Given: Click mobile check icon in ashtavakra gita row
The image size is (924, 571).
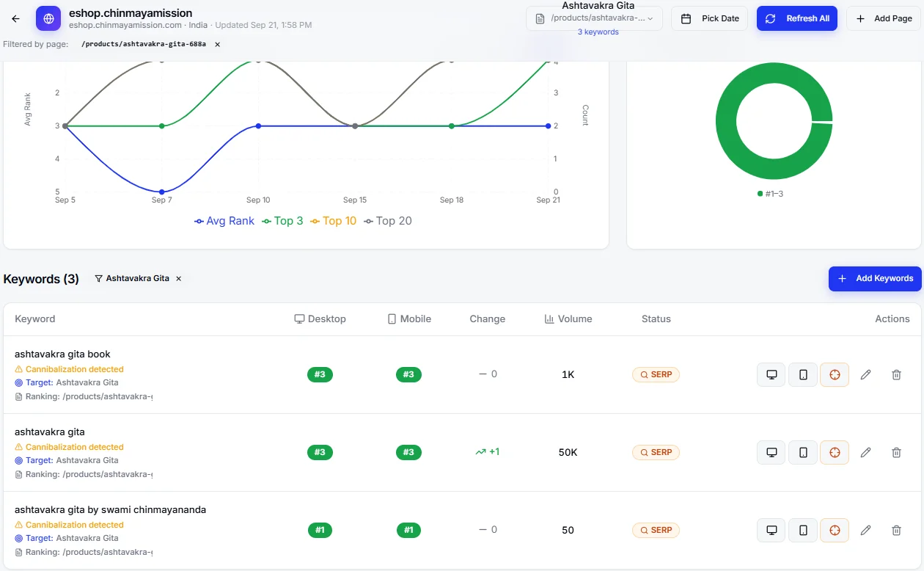Looking at the screenshot, I should (x=803, y=452).
